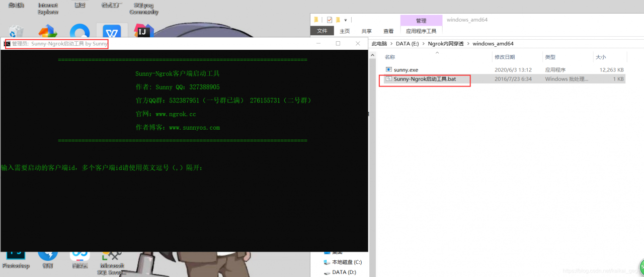Open the SQLyog Community desktop shortcut

(143, 8)
